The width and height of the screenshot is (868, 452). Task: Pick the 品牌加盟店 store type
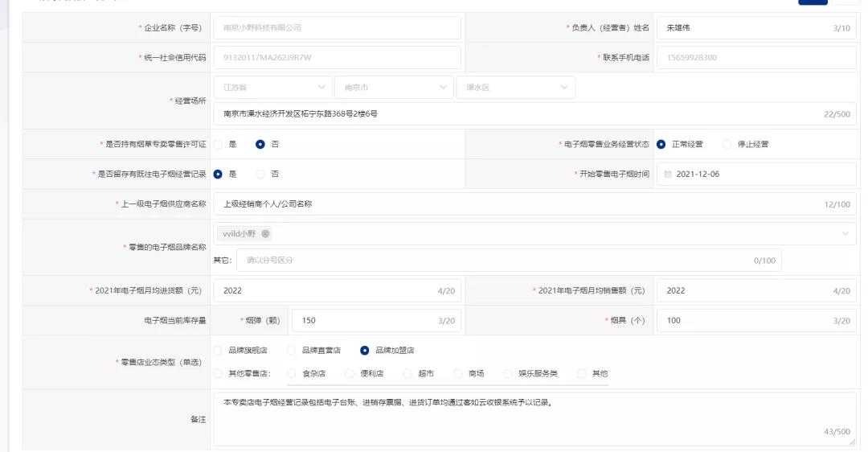[364, 350]
